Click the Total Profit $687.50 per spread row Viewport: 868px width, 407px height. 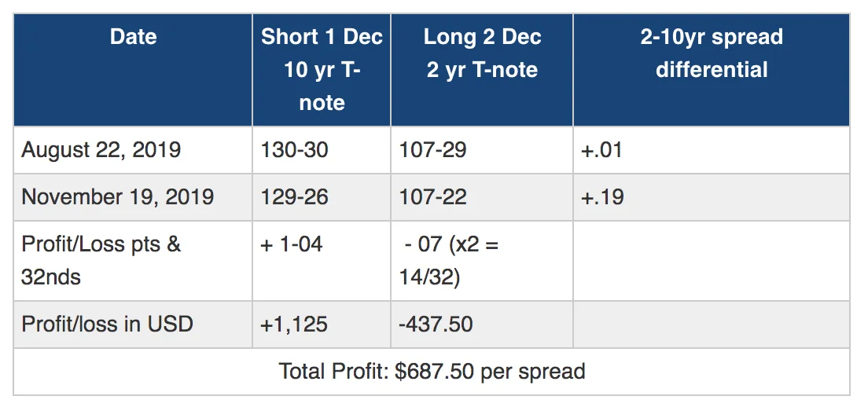[432, 371]
